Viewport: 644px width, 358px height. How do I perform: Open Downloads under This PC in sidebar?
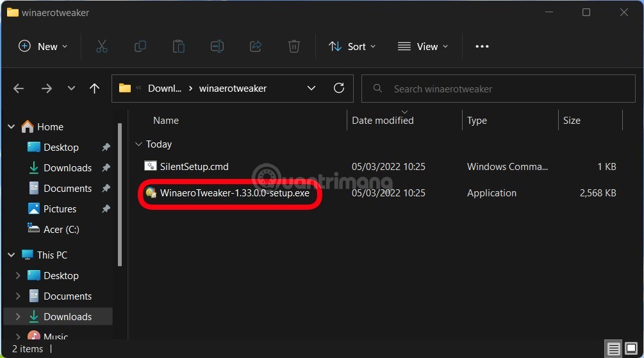tap(67, 317)
